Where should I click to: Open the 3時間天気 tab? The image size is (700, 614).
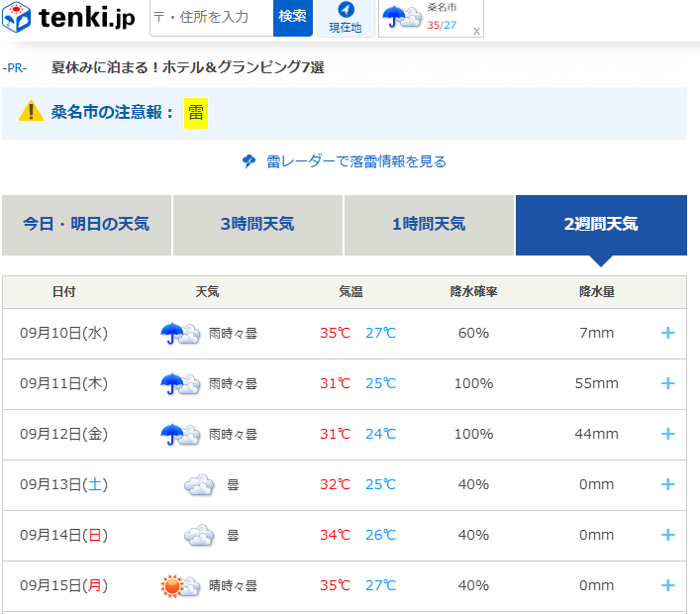[257, 225]
